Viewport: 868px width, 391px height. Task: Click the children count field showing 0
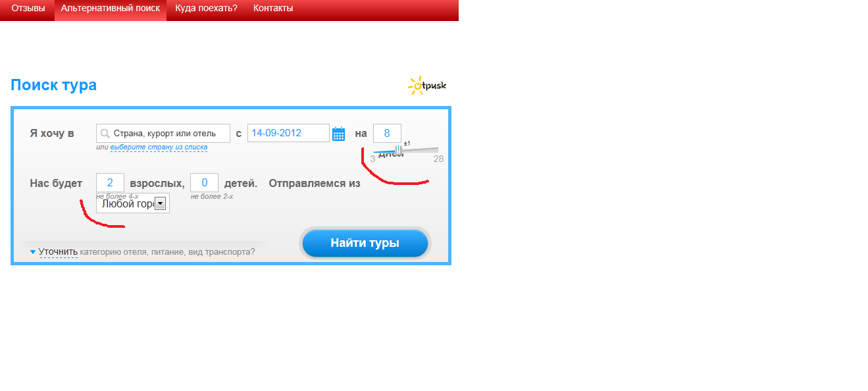pos(204,182)
